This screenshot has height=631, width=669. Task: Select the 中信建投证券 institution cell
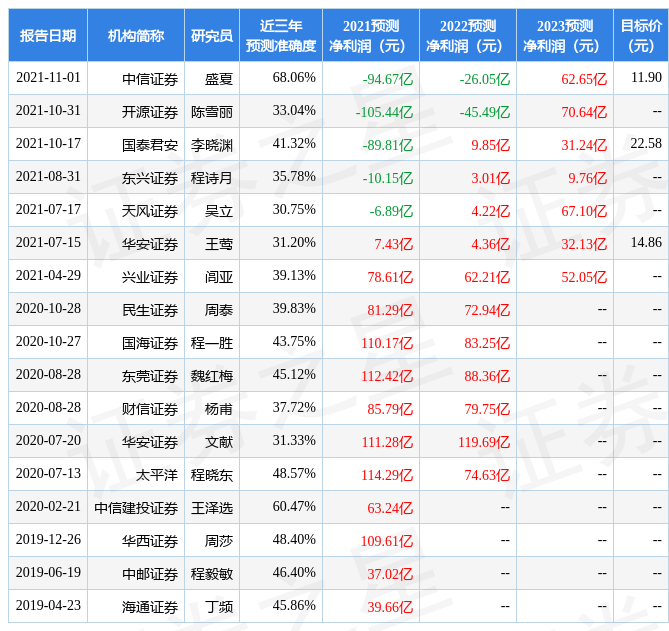pyautogui.click(x=136, y=508)
